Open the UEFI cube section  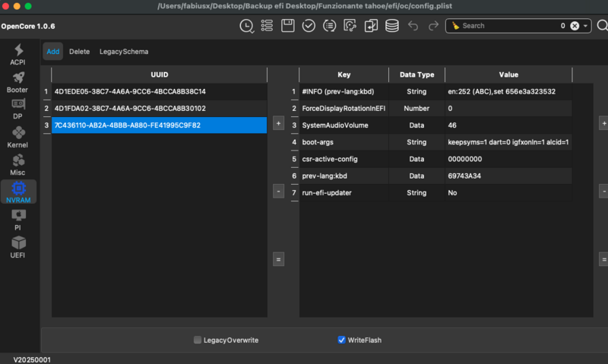pyautogui.click(x=18, y=246)
